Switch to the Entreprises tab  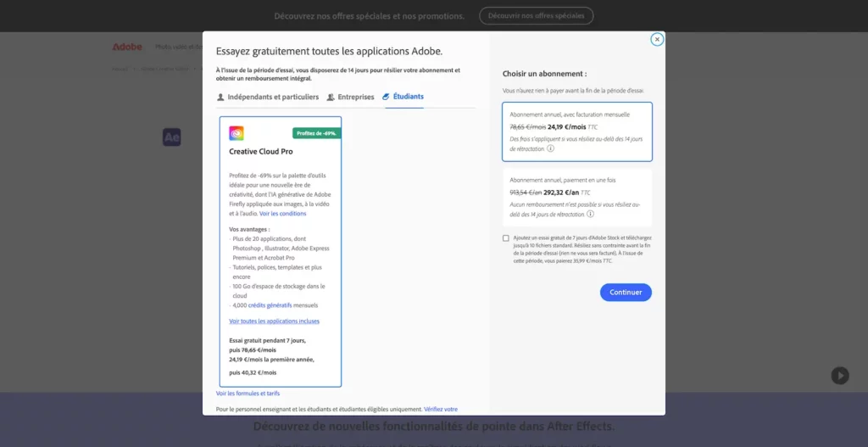(x=350, y=97)
